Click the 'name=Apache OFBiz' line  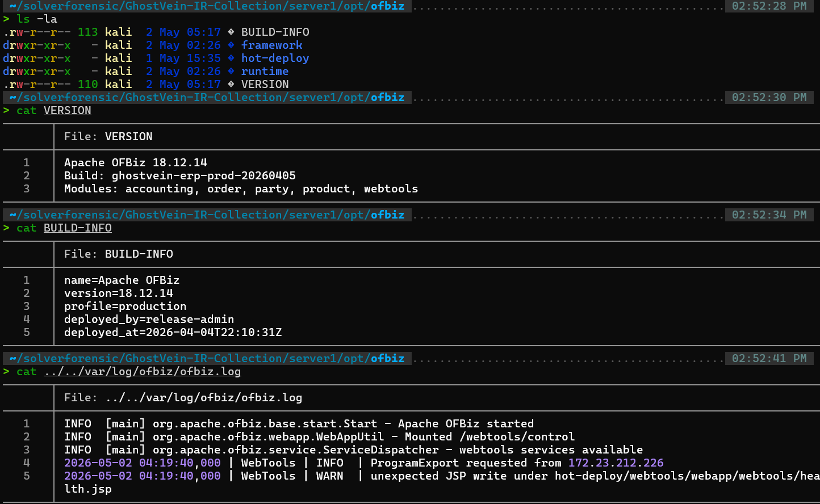[122, 280]
